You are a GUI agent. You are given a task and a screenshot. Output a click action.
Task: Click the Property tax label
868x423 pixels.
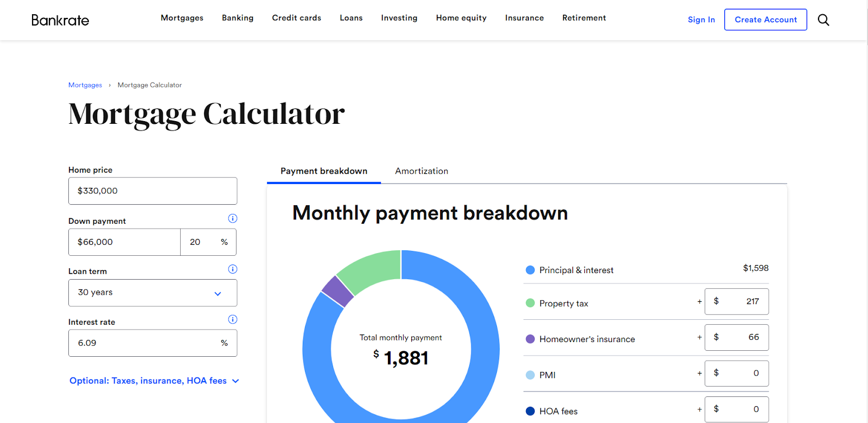pos(564,304)
